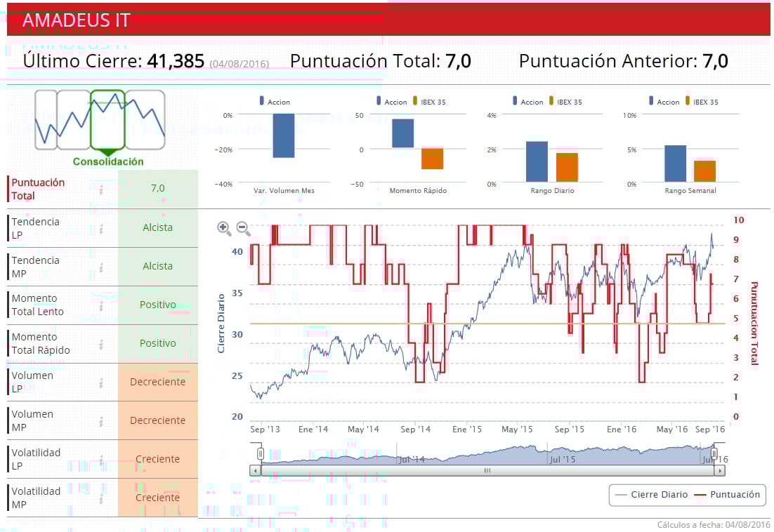Toggle IBEX 35 legend in Rango Semanal chart

tap(702, 101)
